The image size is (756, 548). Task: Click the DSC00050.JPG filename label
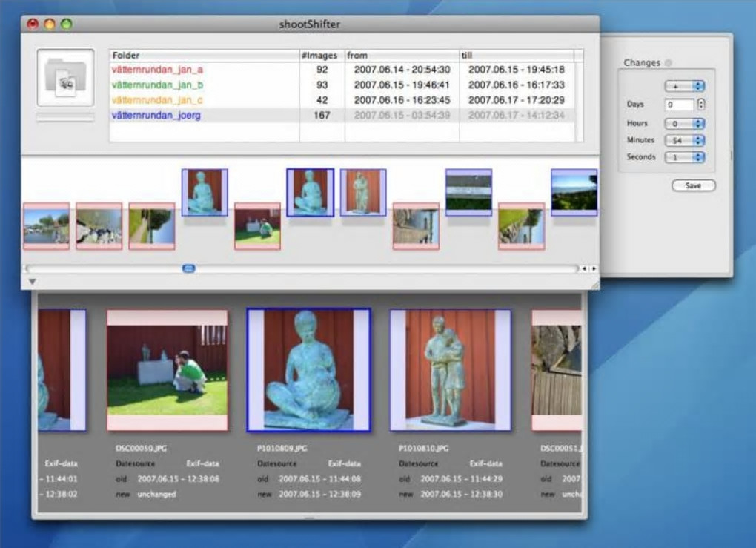tap(142, 448)
